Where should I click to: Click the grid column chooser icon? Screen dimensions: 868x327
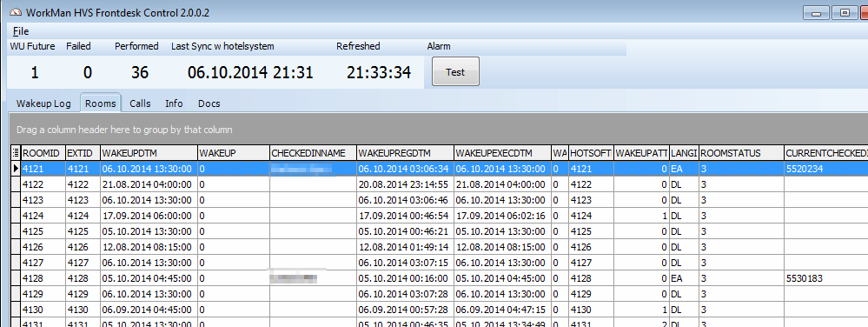[16, 153]
